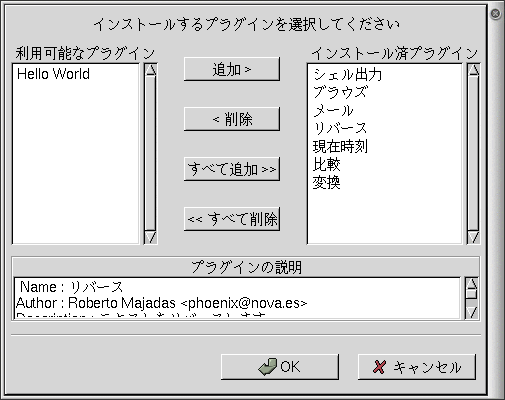This screenshot has height=400, width=505.
Task: Click the description box scroll-up arrow
Action: (x=472, y=284)
